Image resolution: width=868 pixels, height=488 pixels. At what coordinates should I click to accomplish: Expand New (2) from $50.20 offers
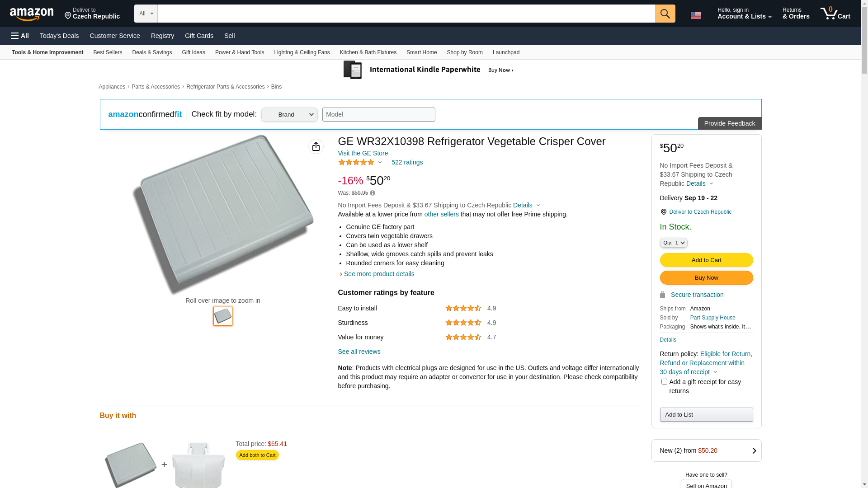coord(706,450)
